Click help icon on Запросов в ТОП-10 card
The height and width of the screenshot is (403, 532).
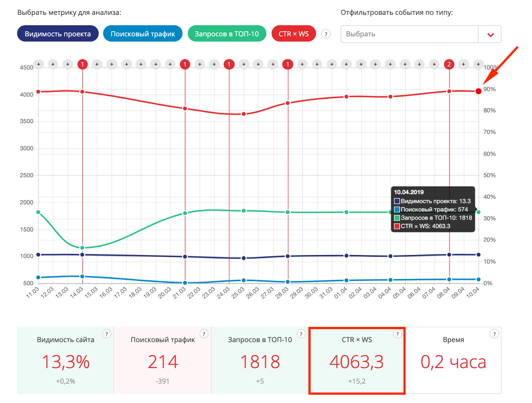tap(301, 334)
